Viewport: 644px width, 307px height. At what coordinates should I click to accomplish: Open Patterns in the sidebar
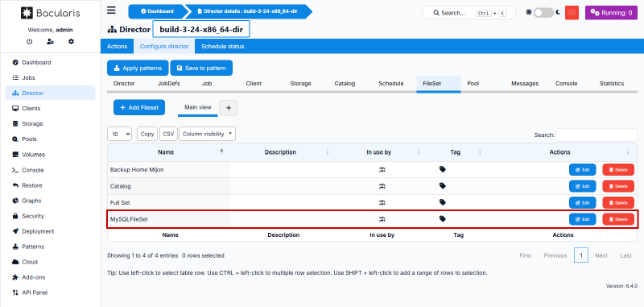click(50, 247)
